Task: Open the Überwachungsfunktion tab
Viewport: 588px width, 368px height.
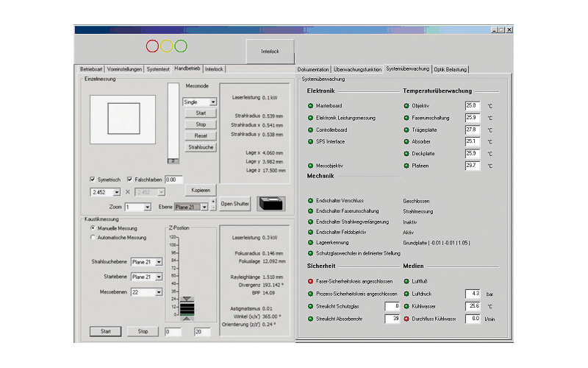Action: tap(357, 69)
